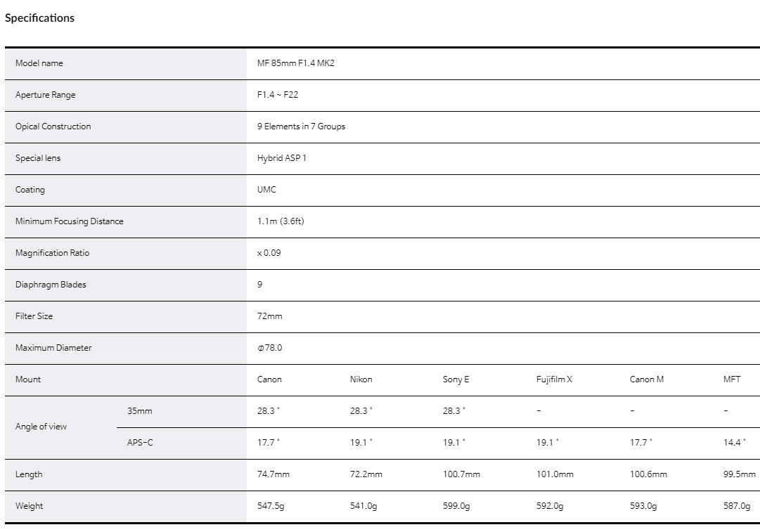The image size is (760, 532).
Task: Click the Angle of view row label
Action: 41,427
